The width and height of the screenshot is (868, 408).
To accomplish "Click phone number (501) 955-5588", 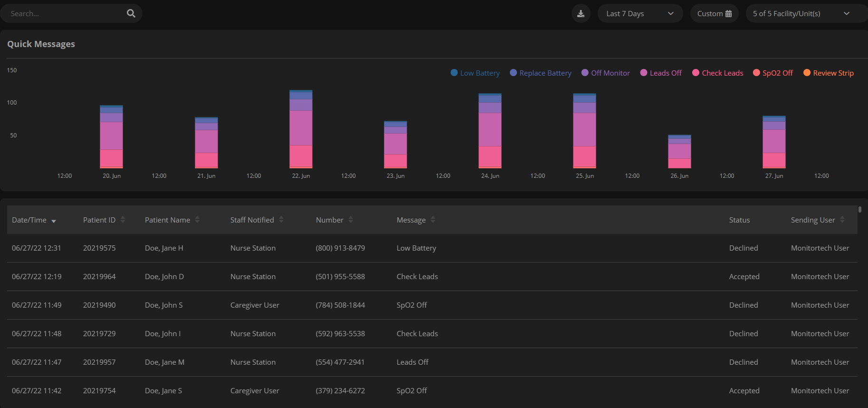I will tap(341, 276).
